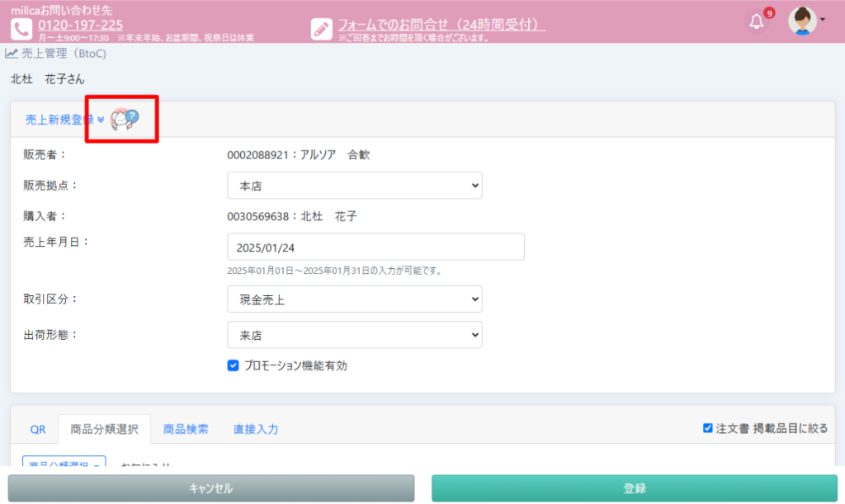This screenshot has height=504, width=845.
Task: Toggle 注文書 掲載品目に絞る checkbox
Action: [x=707, y=428]
